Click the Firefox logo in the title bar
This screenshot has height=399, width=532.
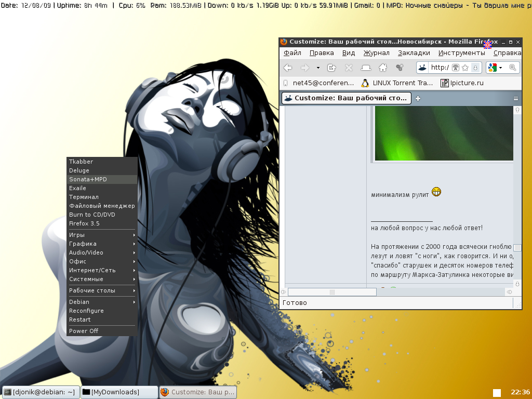tap(284, 42)
